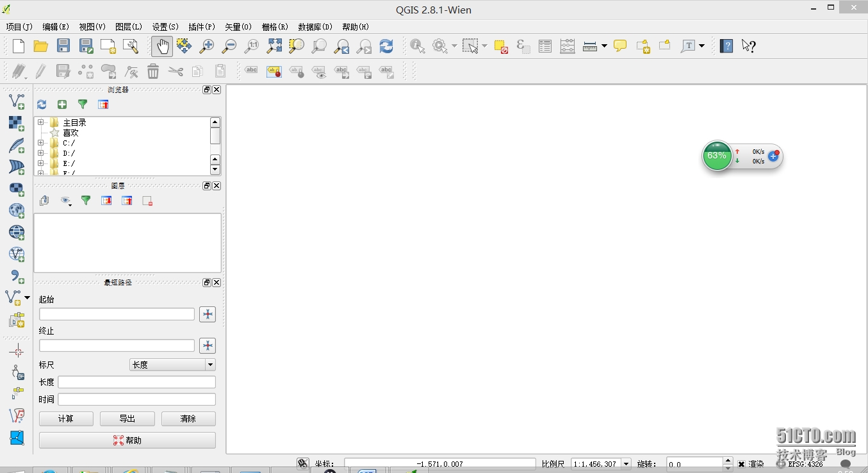
Task: Save project using the floppy disk icon
Action: click(x=63, y=46)
